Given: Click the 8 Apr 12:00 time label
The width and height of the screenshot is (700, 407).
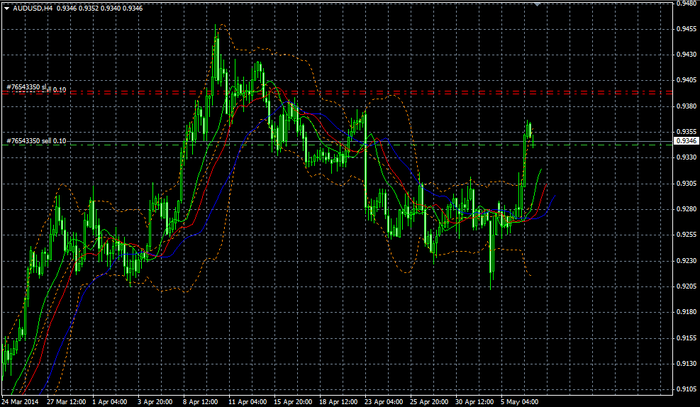Looking at the screenshot, I should tap(201, 402).
